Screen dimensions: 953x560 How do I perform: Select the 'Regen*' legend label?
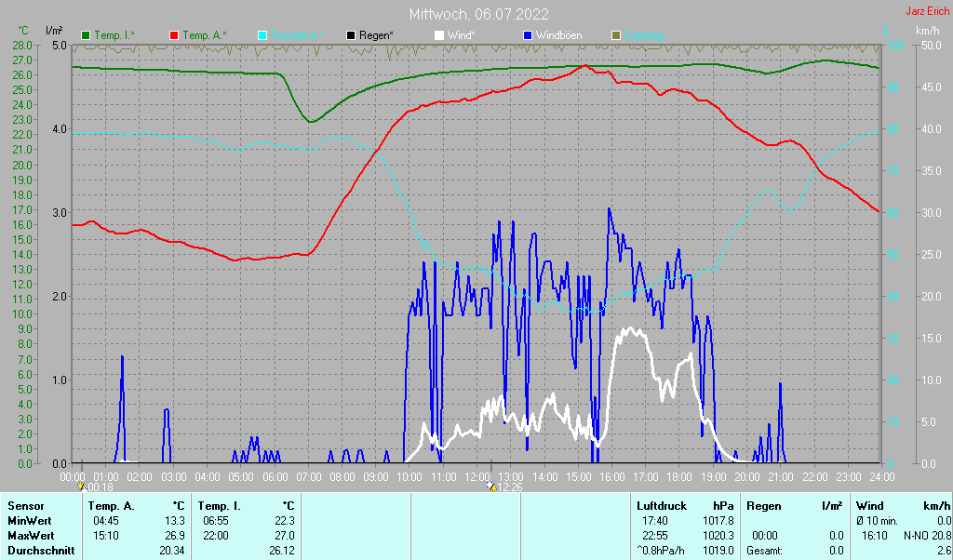pos(376,36)
